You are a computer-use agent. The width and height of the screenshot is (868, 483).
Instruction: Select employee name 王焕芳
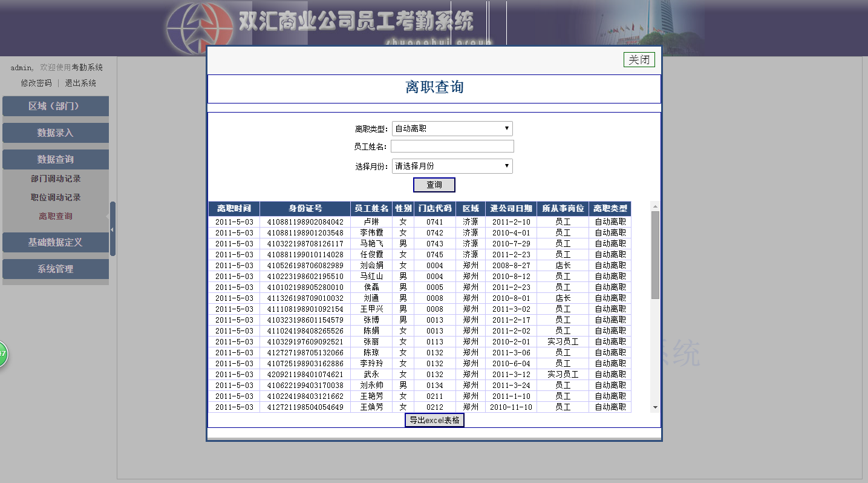[x=371, y=407]
